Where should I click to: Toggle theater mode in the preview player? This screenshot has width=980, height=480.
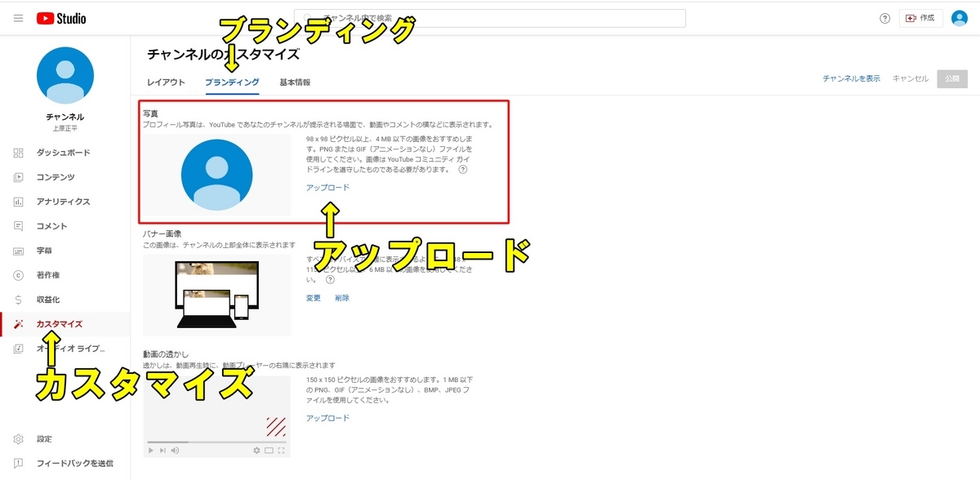tap(269, 450)
